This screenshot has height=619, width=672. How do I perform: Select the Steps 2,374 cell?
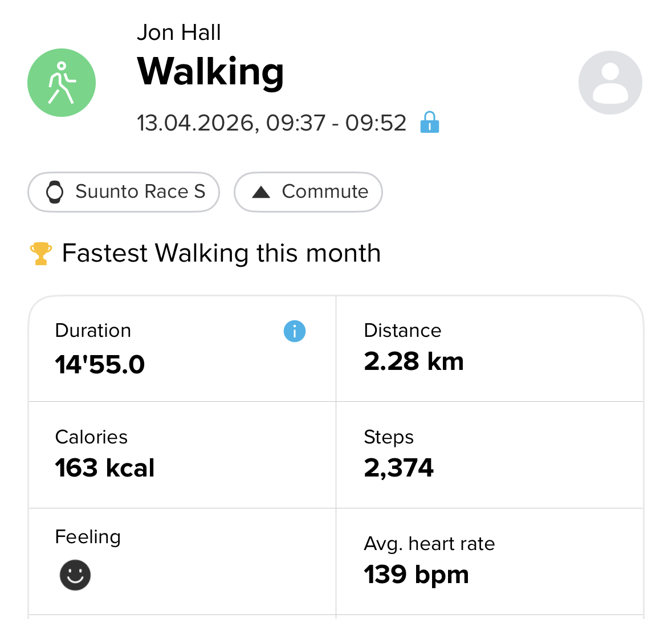tap(489, 455)
